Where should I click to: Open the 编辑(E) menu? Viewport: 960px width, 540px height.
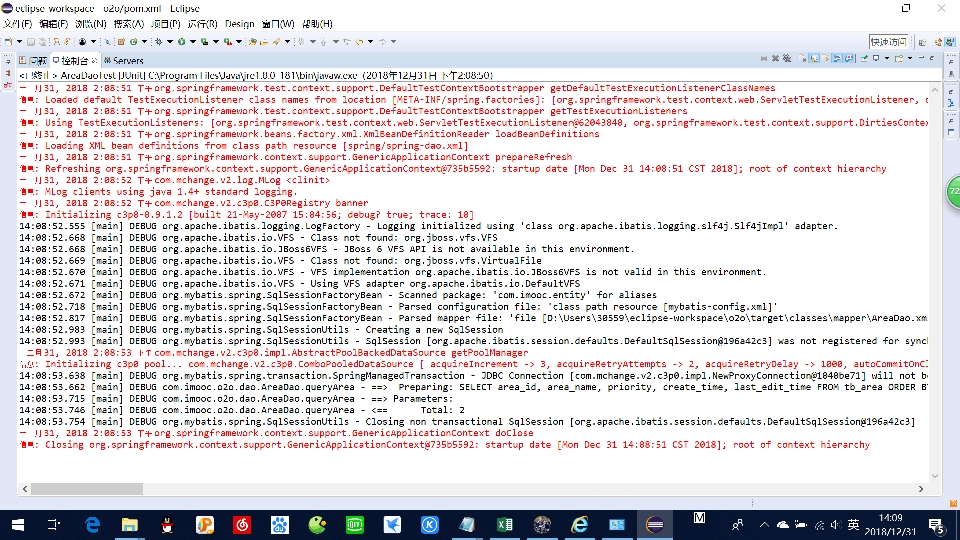(53, 24)
